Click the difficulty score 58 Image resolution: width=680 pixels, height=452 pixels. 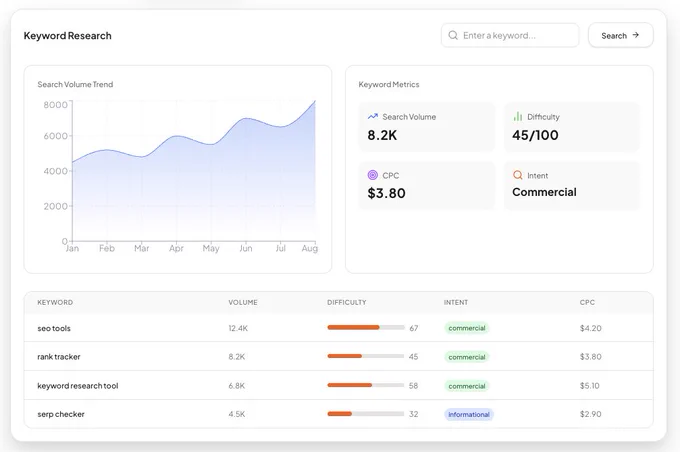(413, 385)
